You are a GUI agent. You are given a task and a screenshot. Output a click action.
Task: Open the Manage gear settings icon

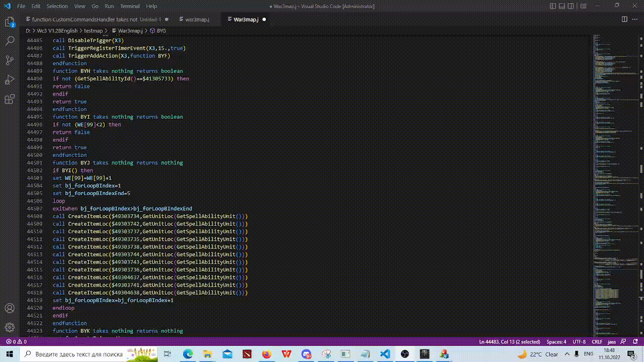click(x=10, y=327)
